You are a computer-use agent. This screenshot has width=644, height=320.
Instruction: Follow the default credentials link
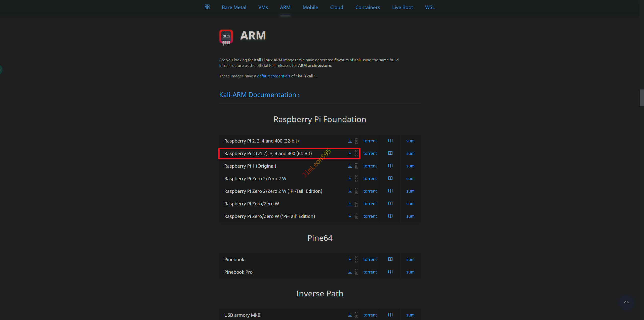pos(273,76)
